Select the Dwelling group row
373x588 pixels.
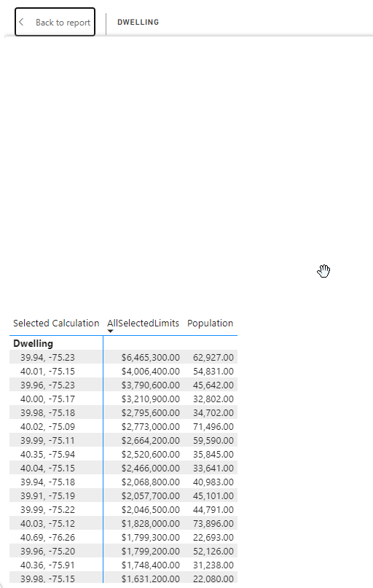(33, 343)
